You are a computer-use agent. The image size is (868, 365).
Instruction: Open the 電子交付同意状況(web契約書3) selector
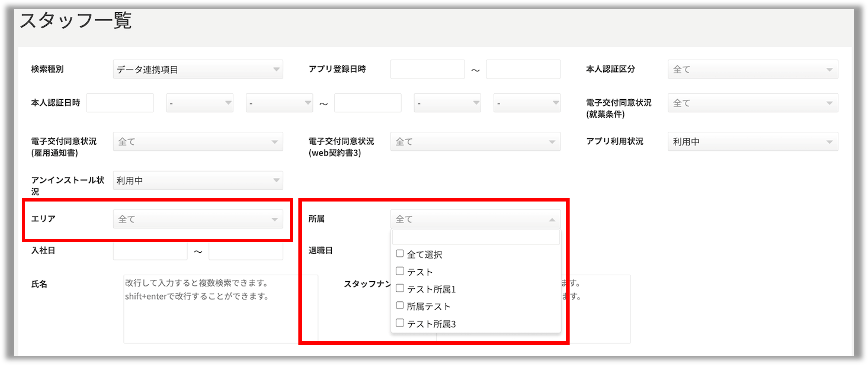(475, 142)
